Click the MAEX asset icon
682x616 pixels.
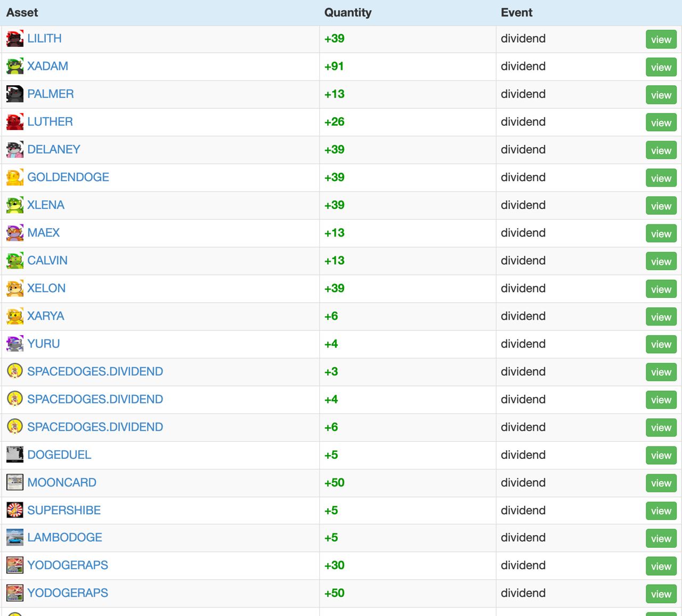15,233
